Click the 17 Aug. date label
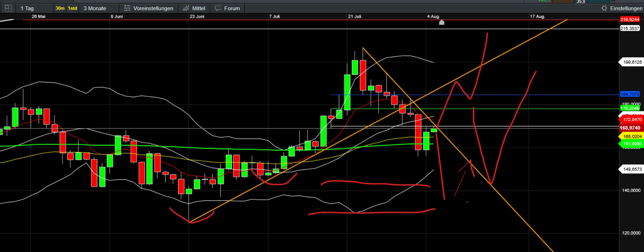 (x=537, y=16)
